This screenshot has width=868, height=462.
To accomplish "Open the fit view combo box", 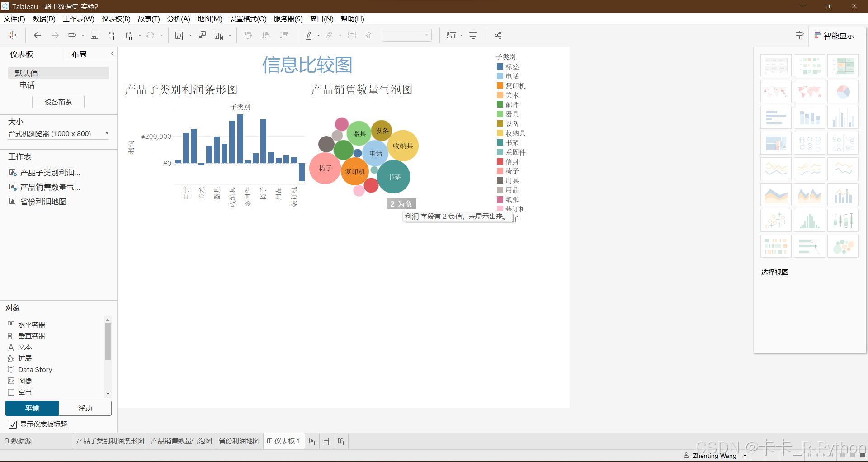I will [x=407, y=35].
